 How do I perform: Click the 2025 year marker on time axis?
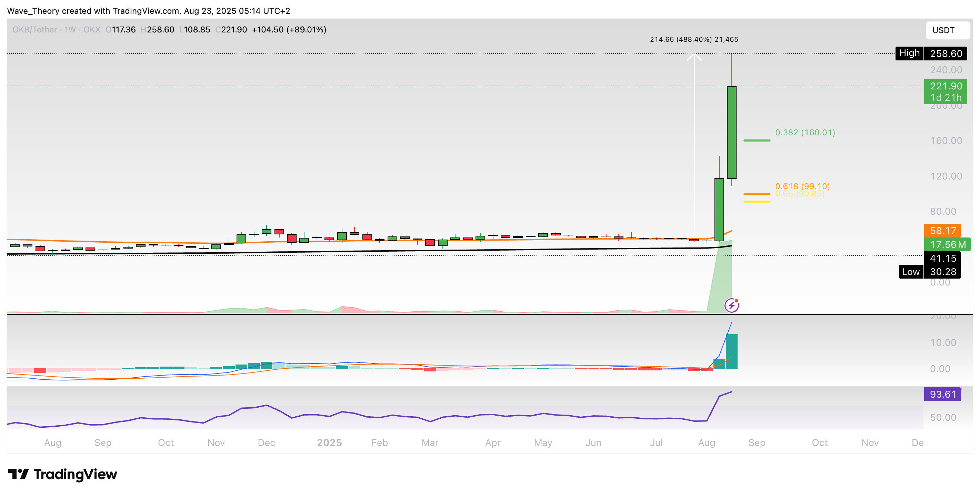(x=329, y=443)
